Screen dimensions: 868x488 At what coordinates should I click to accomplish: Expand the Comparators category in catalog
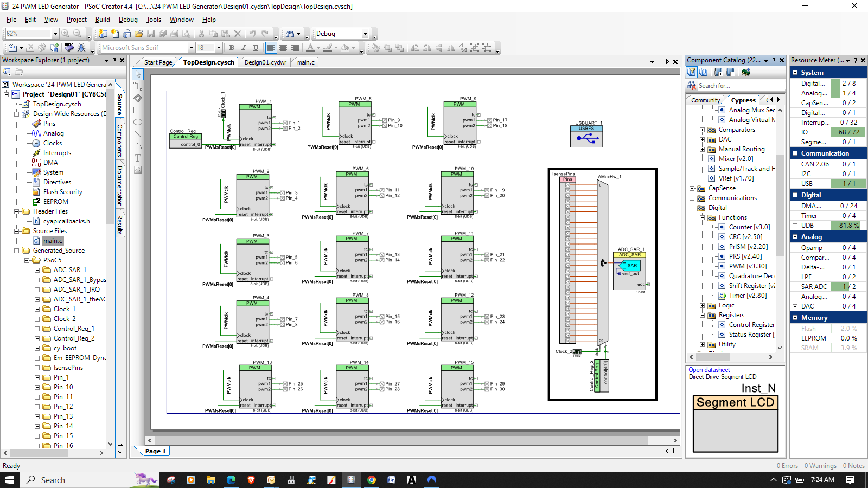tap(703, 130)
